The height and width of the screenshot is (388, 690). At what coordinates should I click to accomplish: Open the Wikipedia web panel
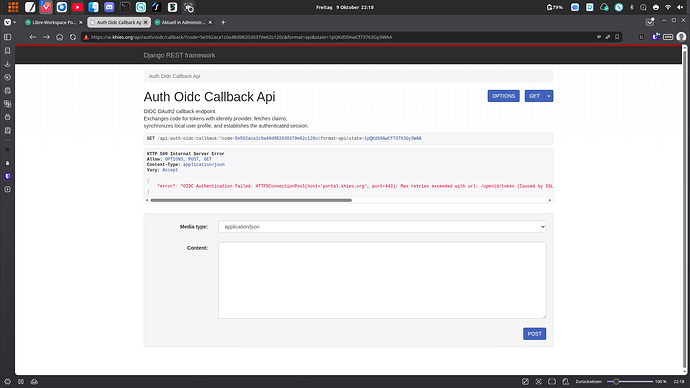7,150
